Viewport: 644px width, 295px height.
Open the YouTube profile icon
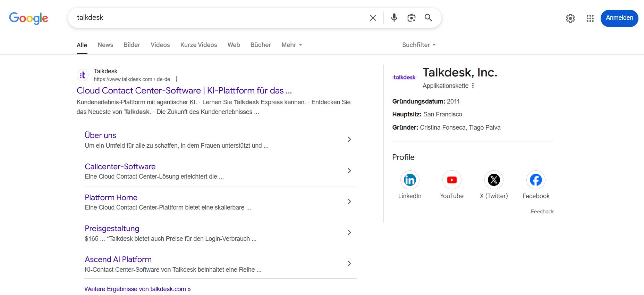pos(452,180)
